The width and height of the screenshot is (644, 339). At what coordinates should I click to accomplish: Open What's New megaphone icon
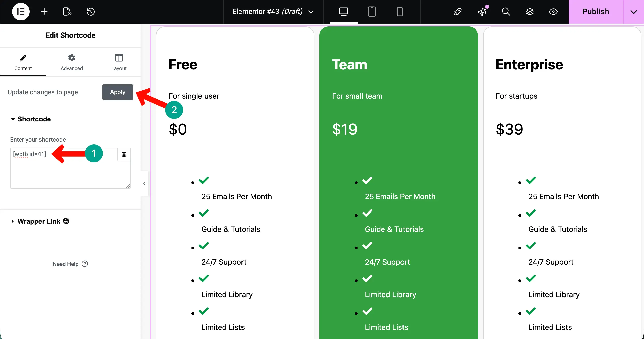[x=482, y=12]
